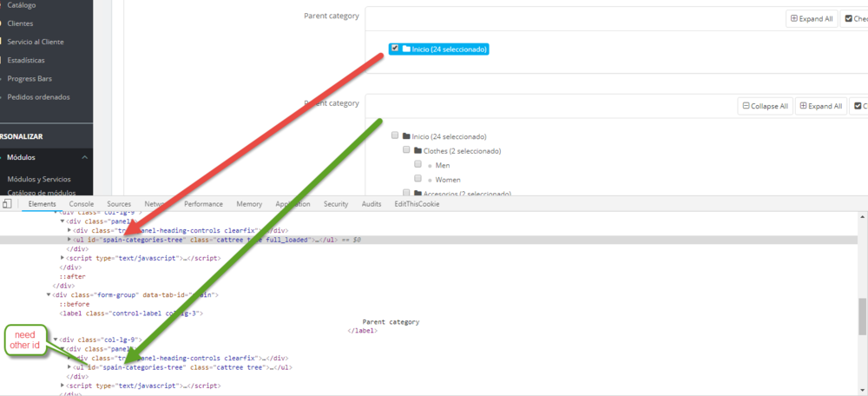Open the Performance tab
Screen dimensions: 868x396
203,204
